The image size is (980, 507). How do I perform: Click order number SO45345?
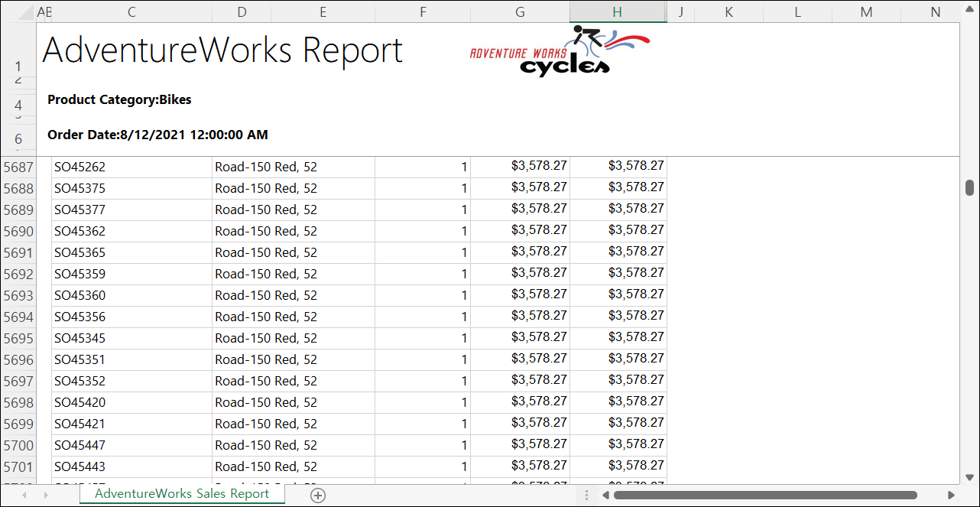click(x=131, y=338)
